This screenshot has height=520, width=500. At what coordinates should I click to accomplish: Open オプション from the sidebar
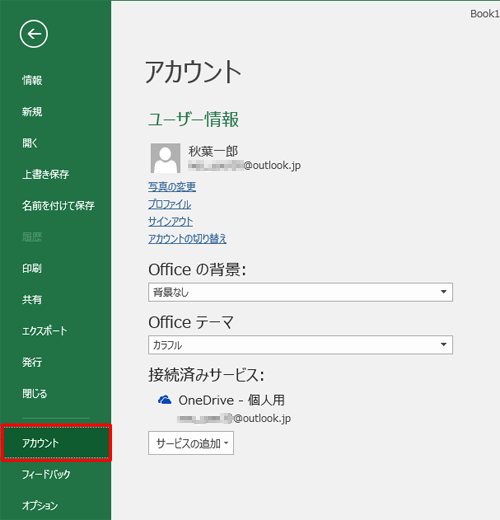coord(40,506)
